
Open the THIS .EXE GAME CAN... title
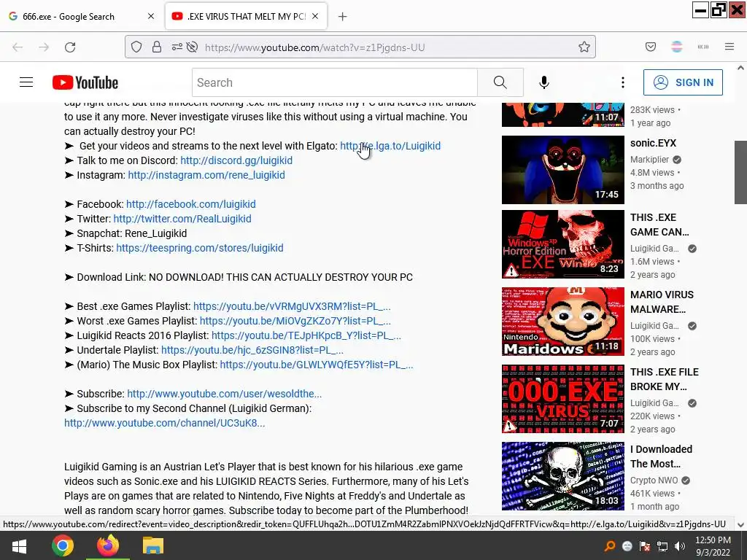(659, 225)
